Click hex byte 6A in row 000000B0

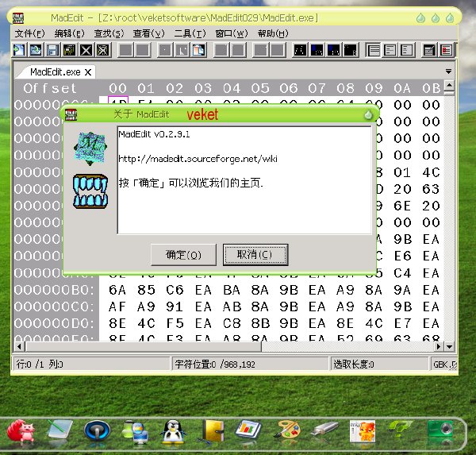(x=117, y=290)
